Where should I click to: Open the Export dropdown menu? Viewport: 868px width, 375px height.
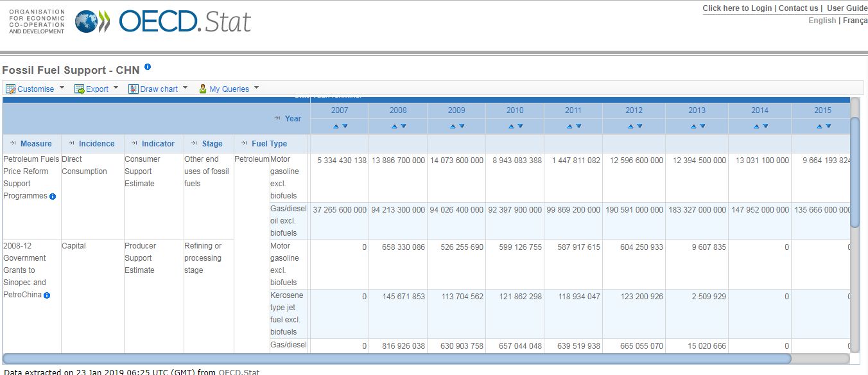point(96,89)
